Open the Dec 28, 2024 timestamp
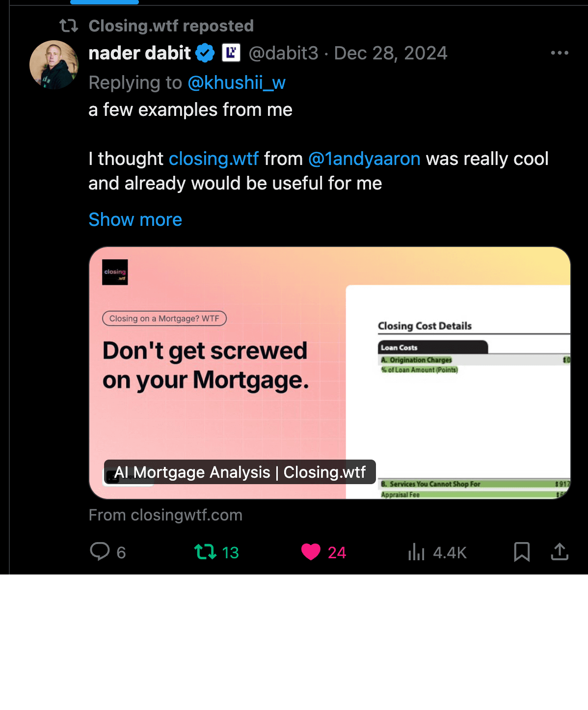Viewport: 588px width, 710px height. pos(391,53)
